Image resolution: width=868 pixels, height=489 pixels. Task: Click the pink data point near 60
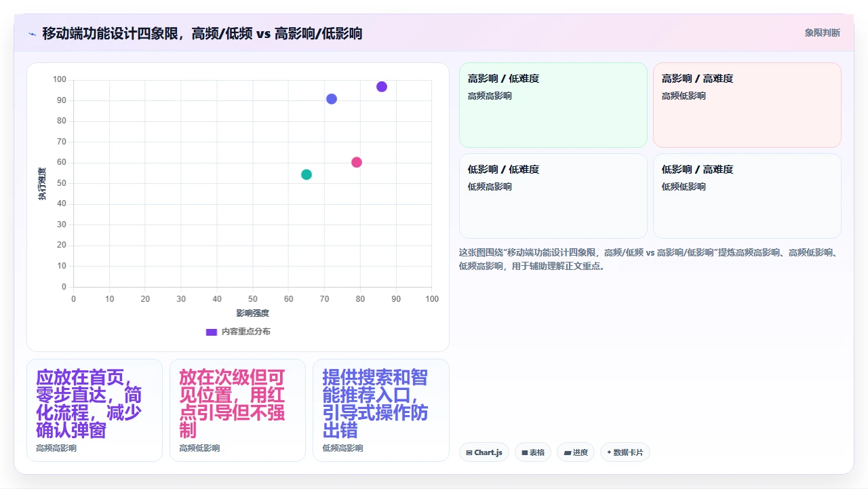click(x=357, y=162)
